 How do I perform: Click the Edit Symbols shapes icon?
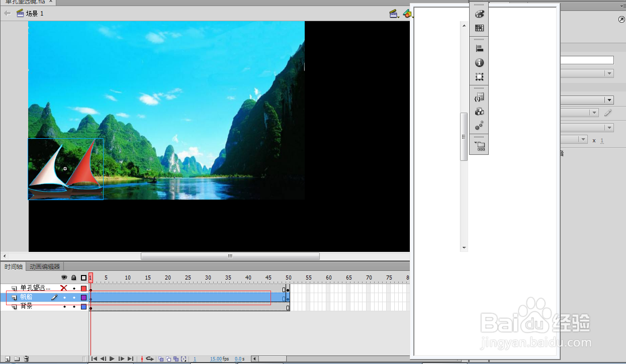click(x=407, y=14)
